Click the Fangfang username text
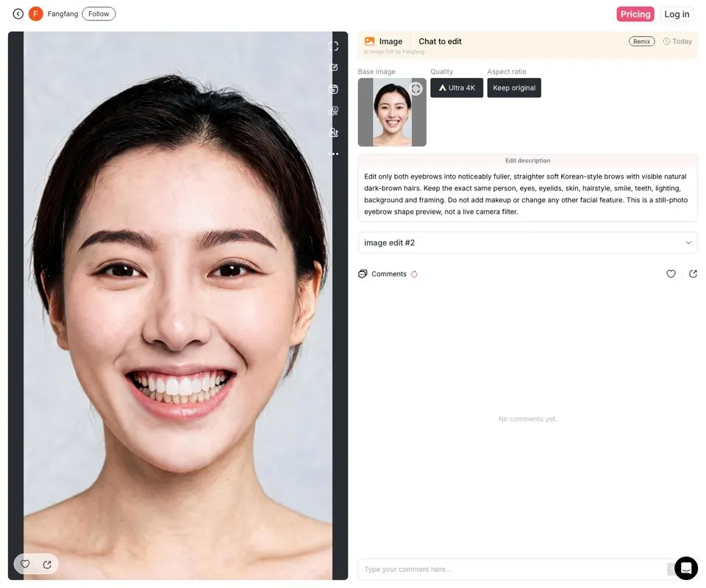 click(x=63, y=14)
